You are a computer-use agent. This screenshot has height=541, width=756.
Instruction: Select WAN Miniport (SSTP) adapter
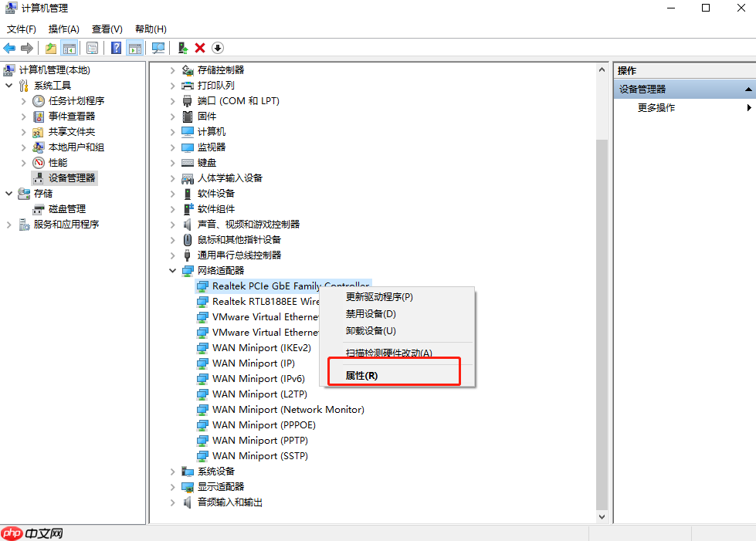[260, 456]
